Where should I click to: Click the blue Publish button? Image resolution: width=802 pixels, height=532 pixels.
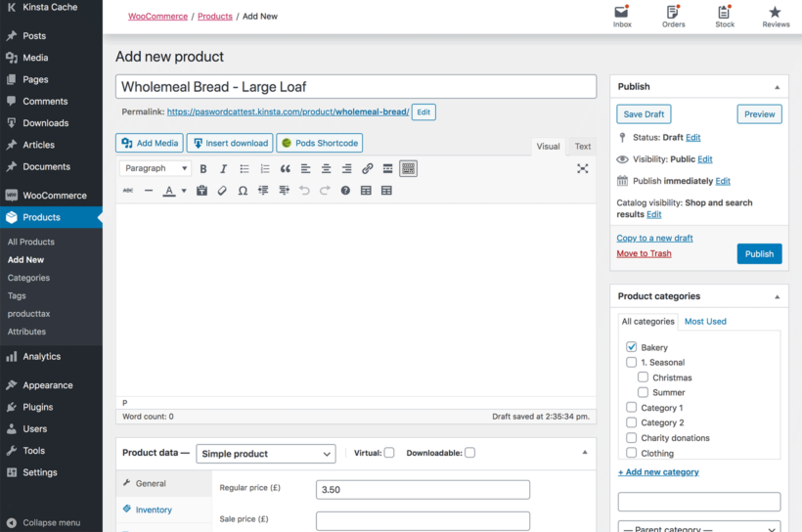click(x=759, y=253)
